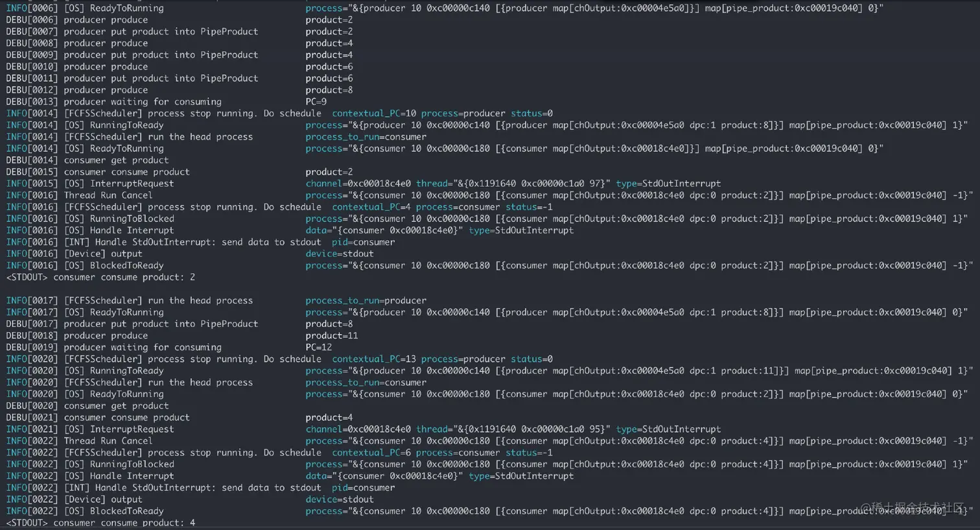
Task: Select the INFO[0022] Thread Run Cancel line
Action: pyautogui.click(x=489, y=440)
